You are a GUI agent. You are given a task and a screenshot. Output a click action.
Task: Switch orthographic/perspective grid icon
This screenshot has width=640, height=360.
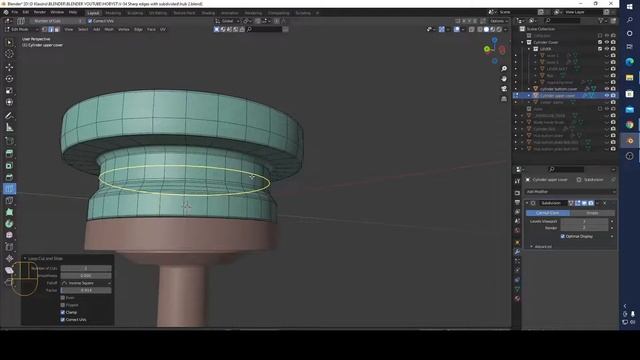pos(504,98)
